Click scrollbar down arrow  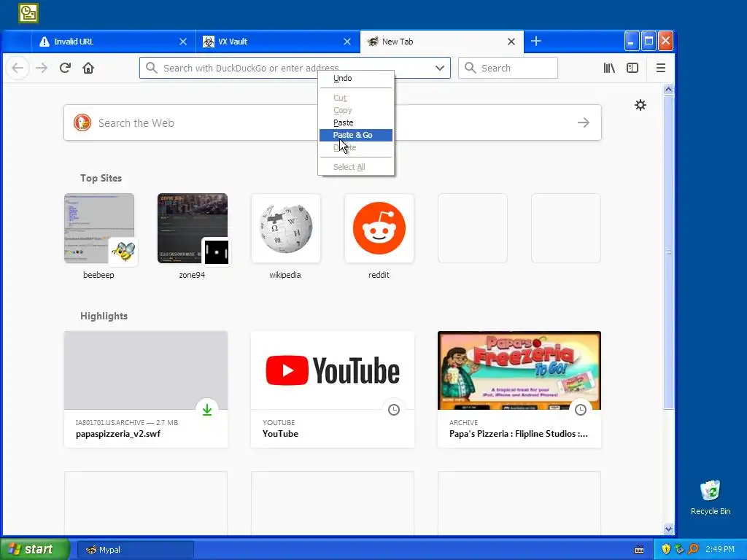(x=668, y=529)
